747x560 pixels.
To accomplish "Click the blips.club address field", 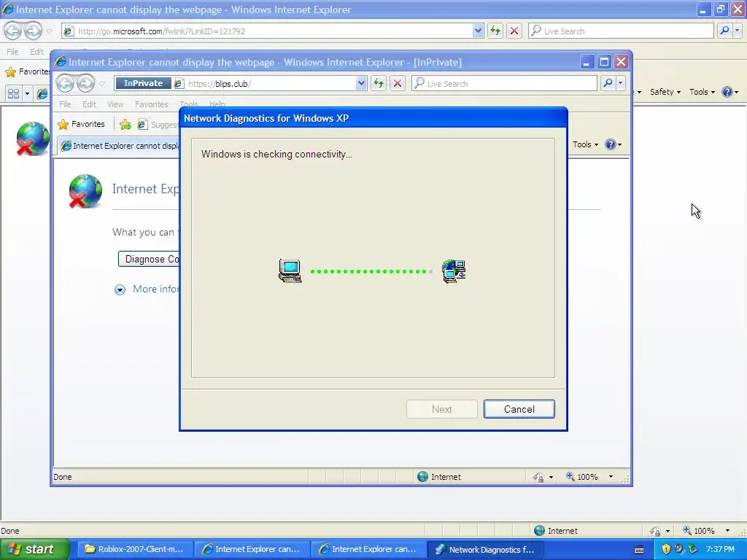I will 271,84.
